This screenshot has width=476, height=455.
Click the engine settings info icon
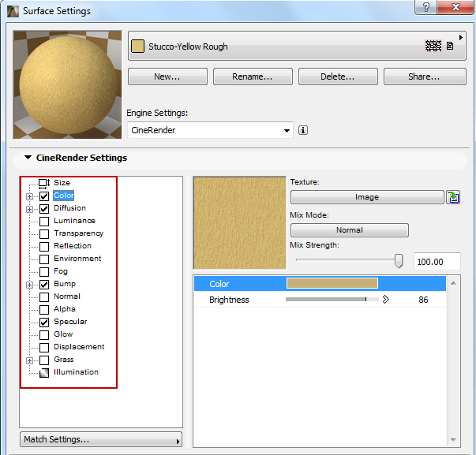(303, 130)
